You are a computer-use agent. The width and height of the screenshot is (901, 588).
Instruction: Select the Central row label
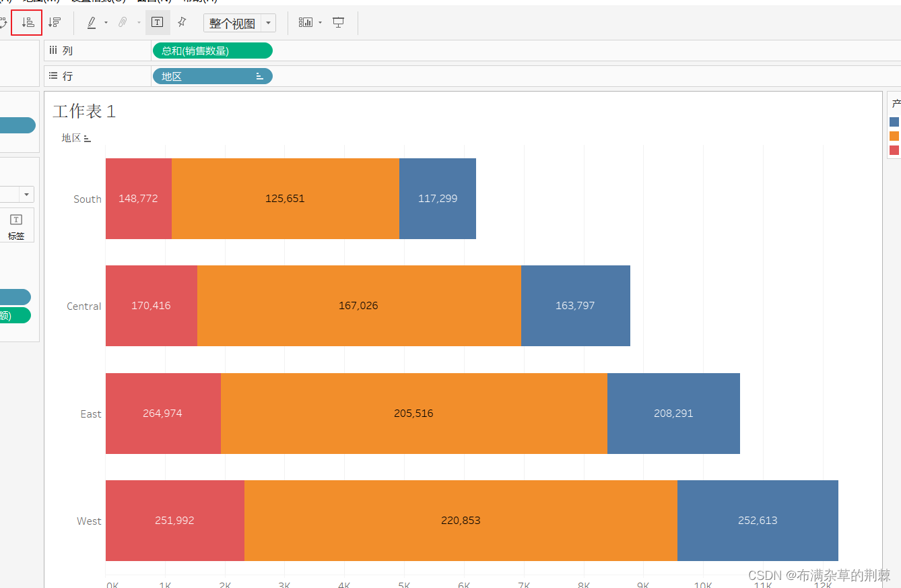pos(84,306)
